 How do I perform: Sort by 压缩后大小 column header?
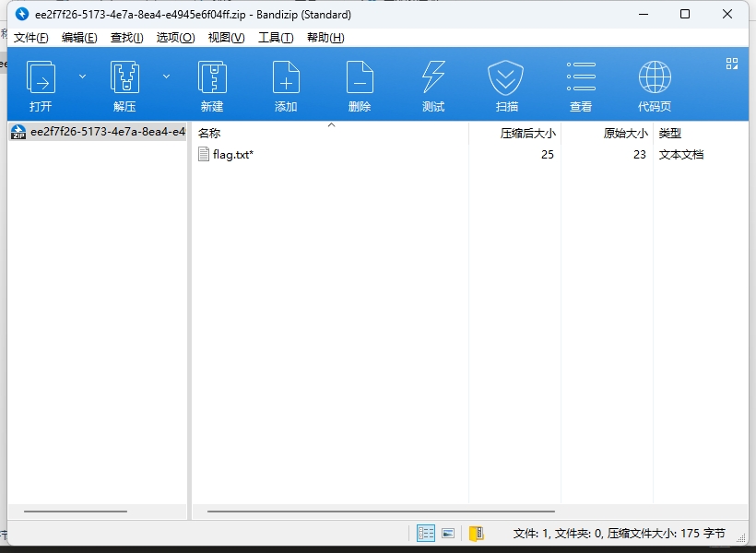[x=515, y=133]
